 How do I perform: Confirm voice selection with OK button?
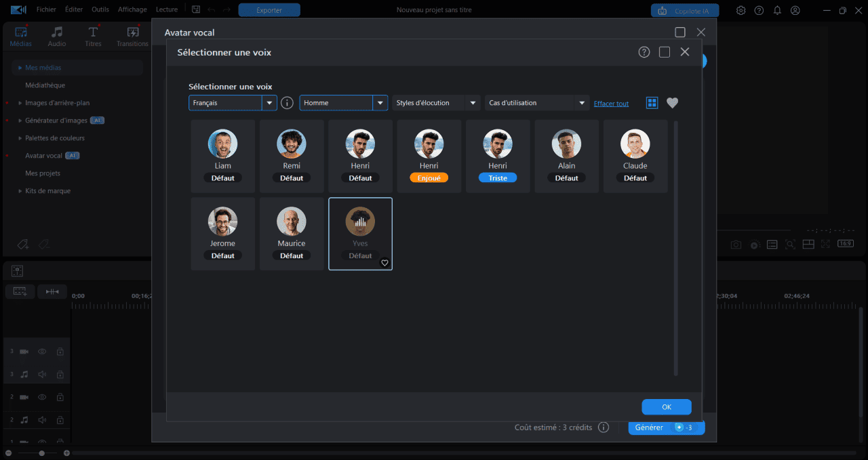coord(667,407)
